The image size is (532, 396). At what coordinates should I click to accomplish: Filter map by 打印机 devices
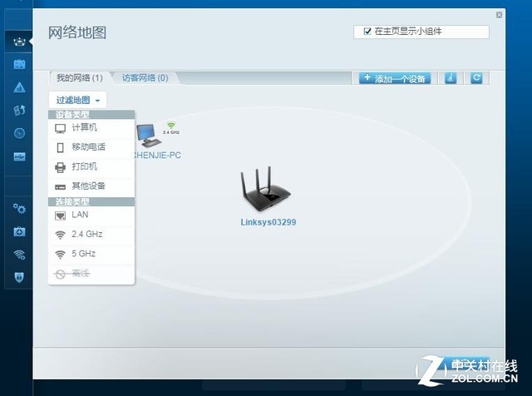pyautogui.click(x=91, y=166)
